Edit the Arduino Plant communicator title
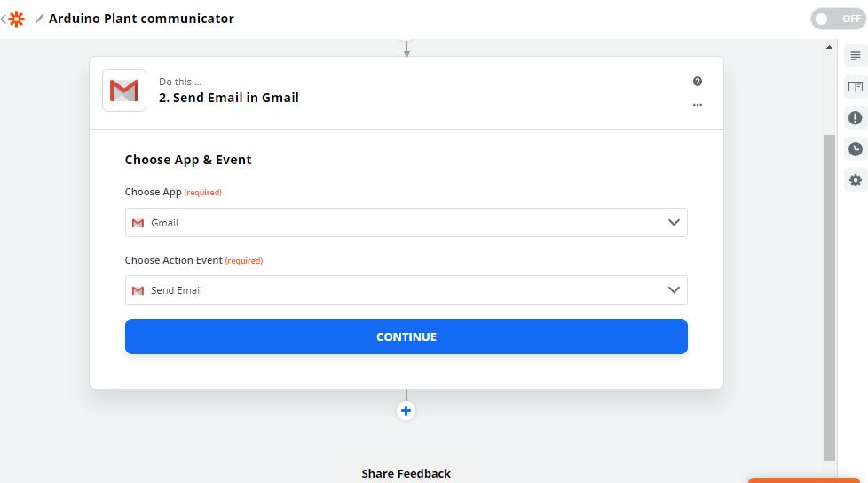 tap(141, 19)
